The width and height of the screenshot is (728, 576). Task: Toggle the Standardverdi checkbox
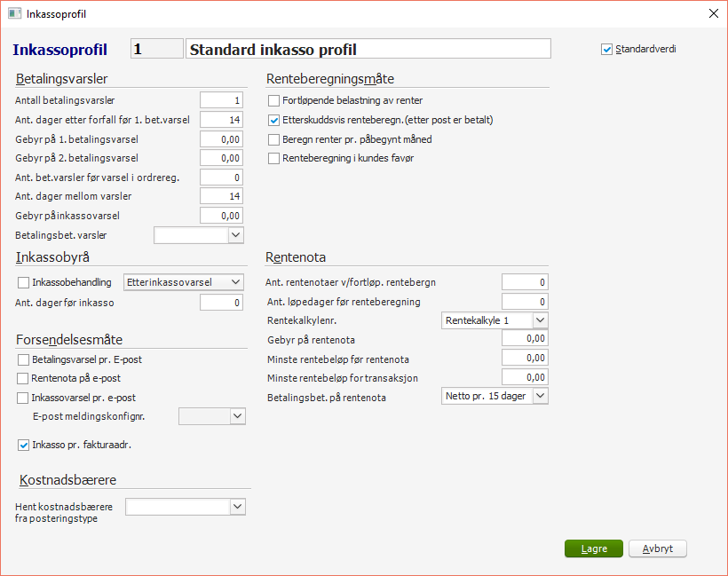pyautogui.click(x=607, y=50)
